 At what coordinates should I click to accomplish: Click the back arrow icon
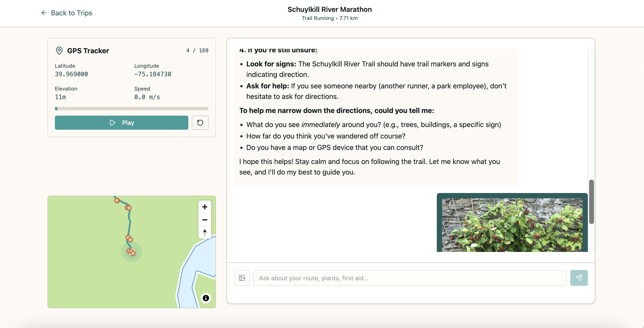pyautogui.click(x=44, y=13)
